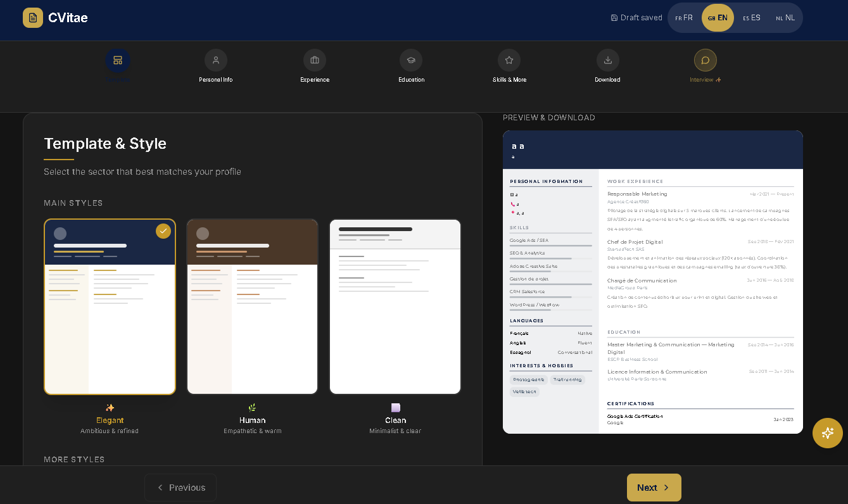Screen dimensions: 848x504
Task: Click the Education step label
Action: (412, 80)
